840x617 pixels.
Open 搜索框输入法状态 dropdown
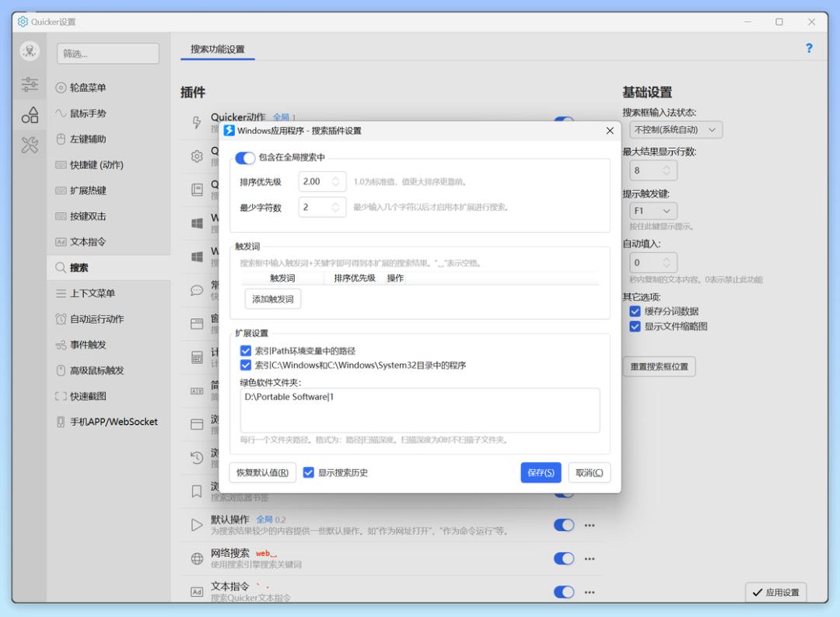coord(676,130)
